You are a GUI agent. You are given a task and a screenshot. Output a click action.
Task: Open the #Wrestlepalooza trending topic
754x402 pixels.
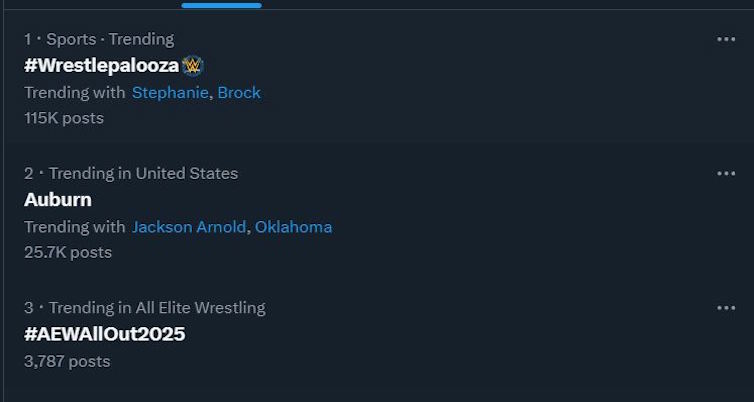pyautogui.click(x=101, y=66)
